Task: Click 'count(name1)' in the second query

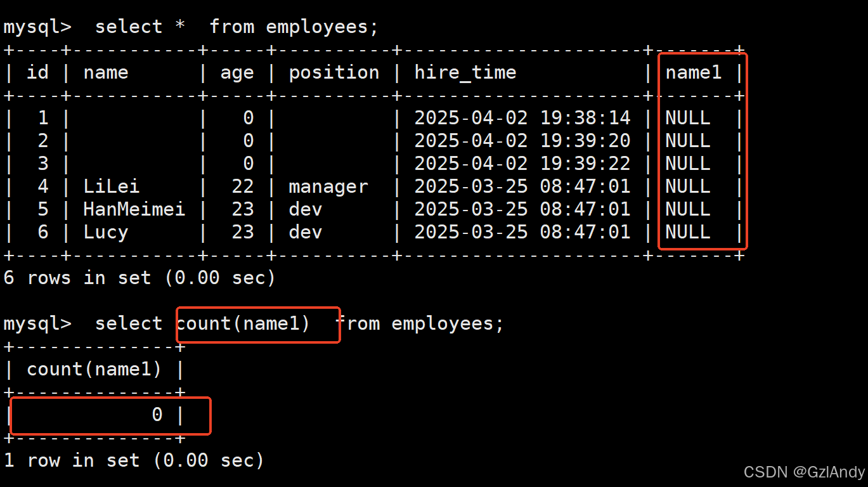Action: [243, 324]
